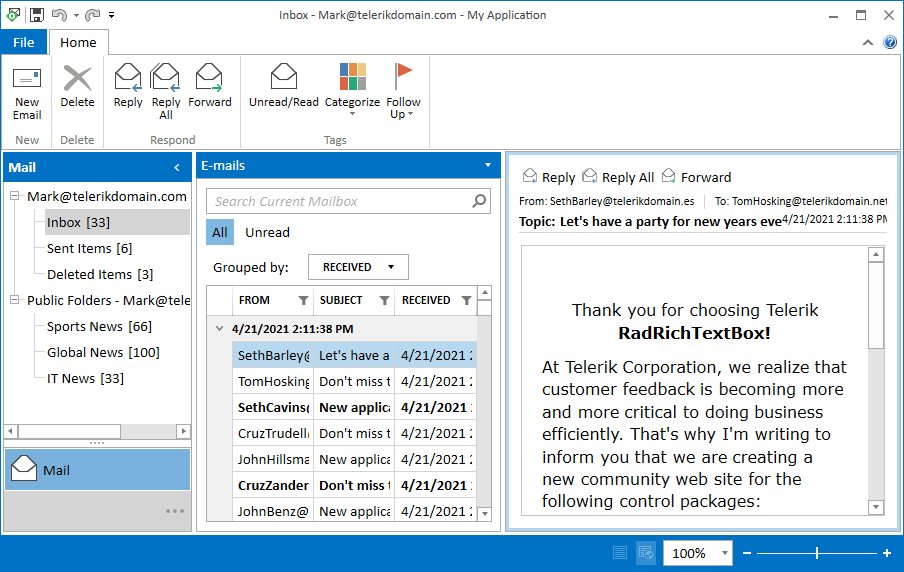Select the unread email from CruzZander
The image size is (904, 572).
coord(354,485)
